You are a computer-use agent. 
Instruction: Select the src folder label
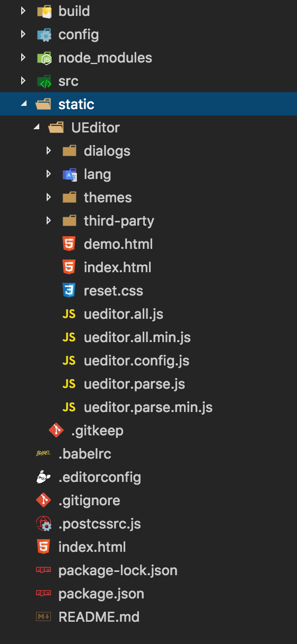tap(68, 81)
